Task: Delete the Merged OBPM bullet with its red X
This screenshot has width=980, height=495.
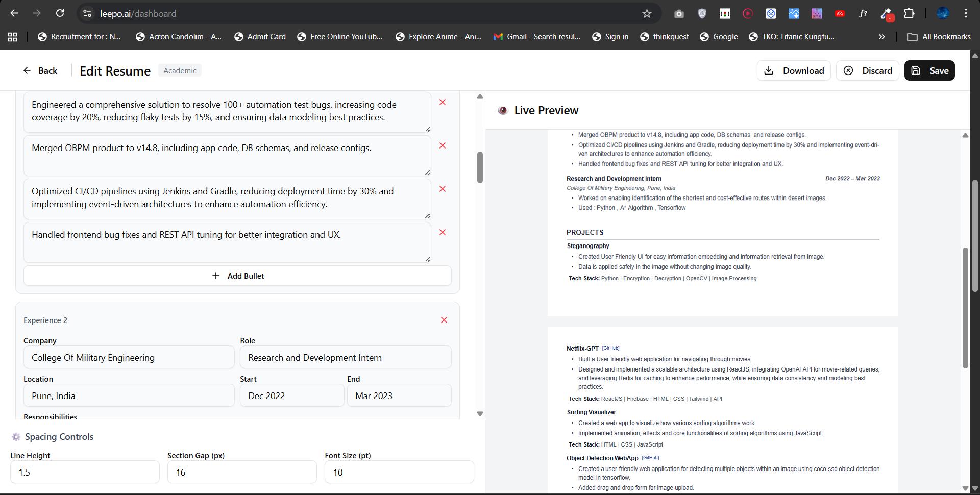Action: pos(442,145)
